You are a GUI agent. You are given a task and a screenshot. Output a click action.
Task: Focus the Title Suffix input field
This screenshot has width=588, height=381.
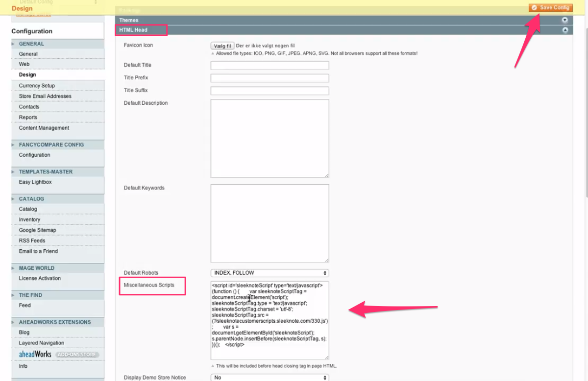point(269,91)
